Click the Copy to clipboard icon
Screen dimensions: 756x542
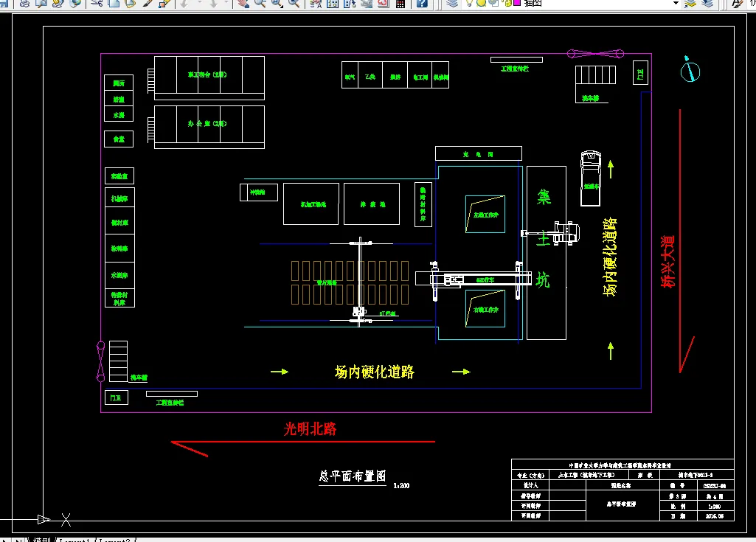pos(114,4)
